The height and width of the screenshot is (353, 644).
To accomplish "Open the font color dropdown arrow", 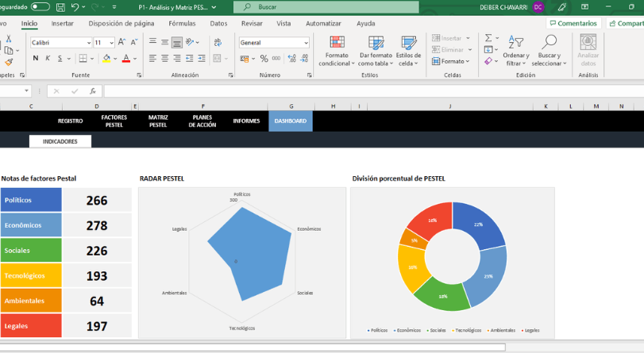I will (x=135, y=59).
